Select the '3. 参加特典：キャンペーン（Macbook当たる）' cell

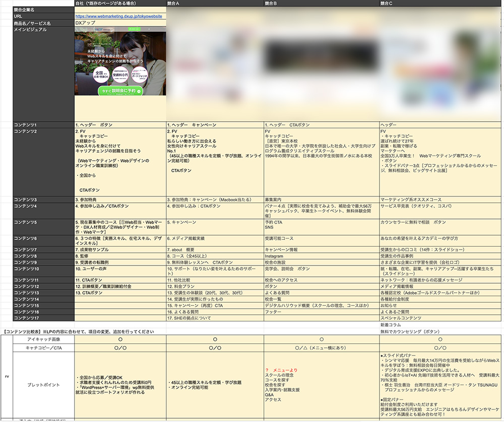(x=215, y=200)
